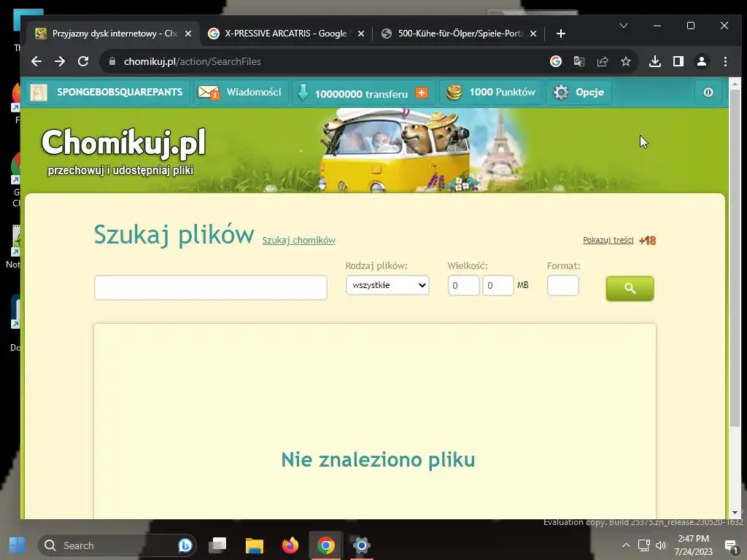
Task: Open a new browser tab
Action: pos(561,34)
